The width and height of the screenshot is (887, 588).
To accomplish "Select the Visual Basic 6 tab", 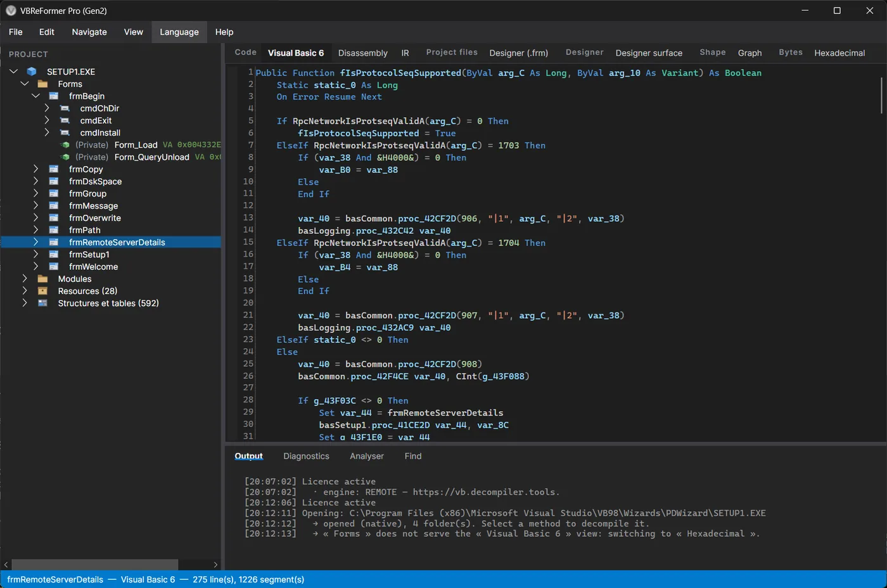I will click(x=296, y=53).
